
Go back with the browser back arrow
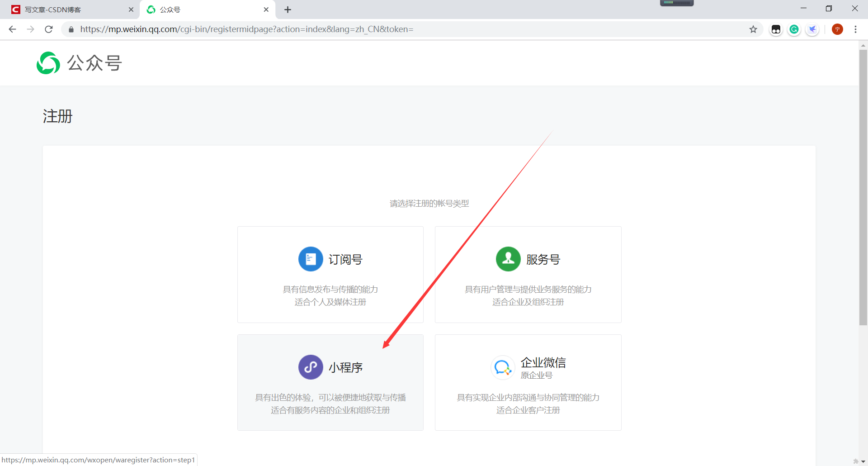[12, 29]
